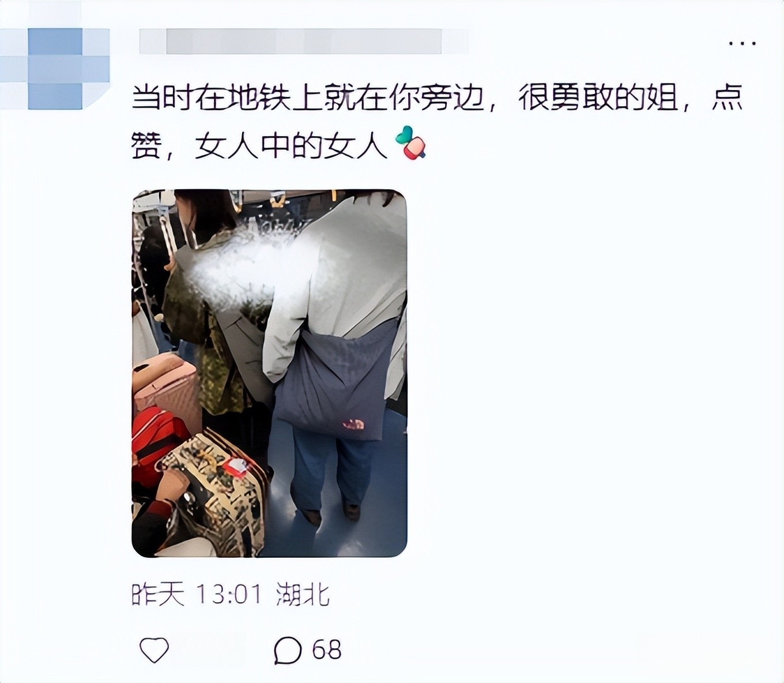Click the emoji after 女人中的女人
The image size is (784, 683).
tap(410, 142)
